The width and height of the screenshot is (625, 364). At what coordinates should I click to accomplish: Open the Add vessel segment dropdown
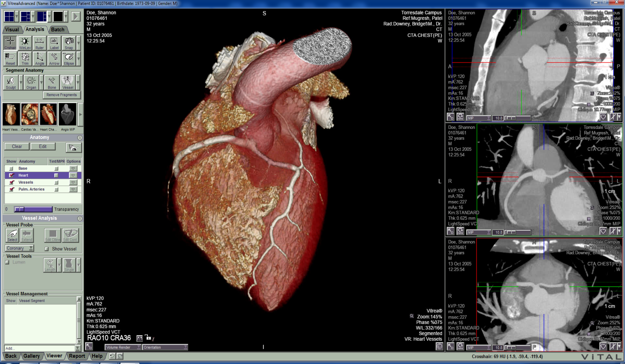tap(78, 348)
